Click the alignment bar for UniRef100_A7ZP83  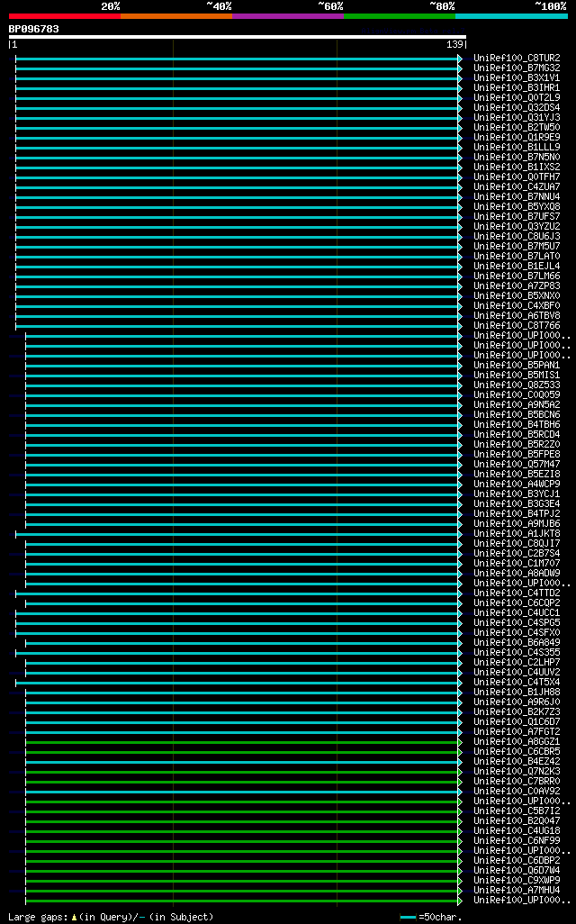coord(238,286)
